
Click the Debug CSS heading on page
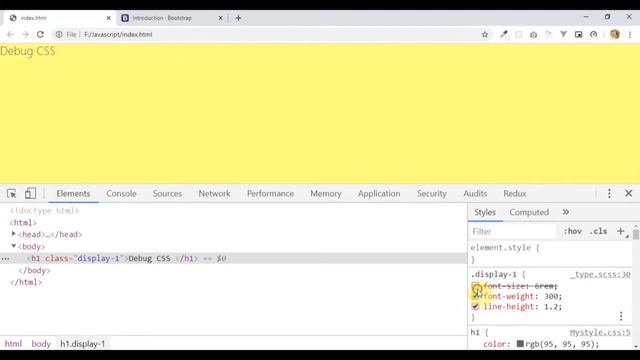tap(28, 51)
